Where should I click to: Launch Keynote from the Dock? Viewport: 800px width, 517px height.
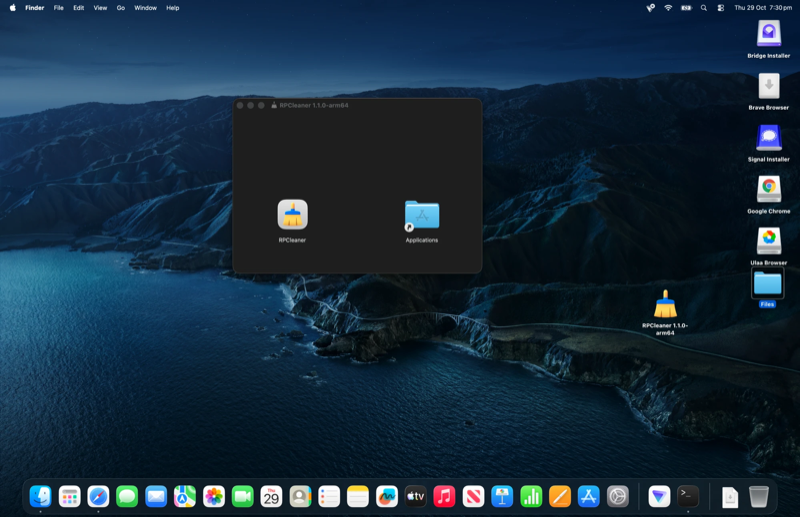click(x=502, y=496)
